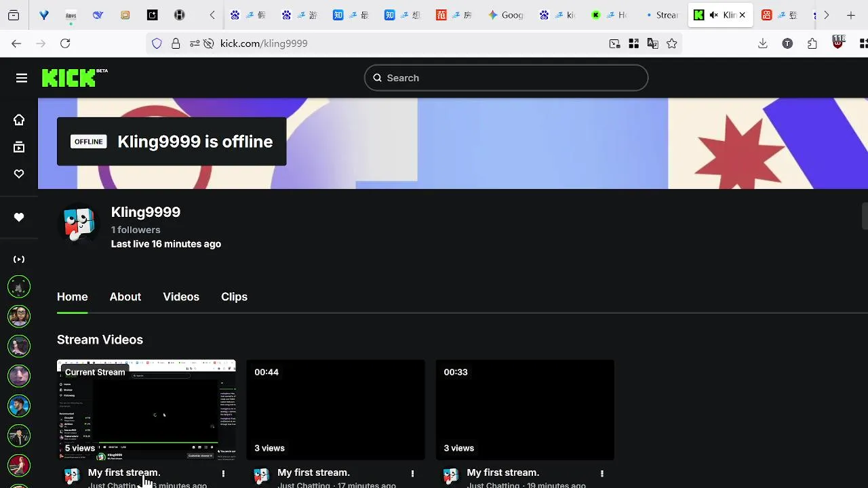Screen dimensions: 868x488
Task: Open fourth recommended channel avatar in sidebar
Action: pyautogui.click(x=19, y=376)
